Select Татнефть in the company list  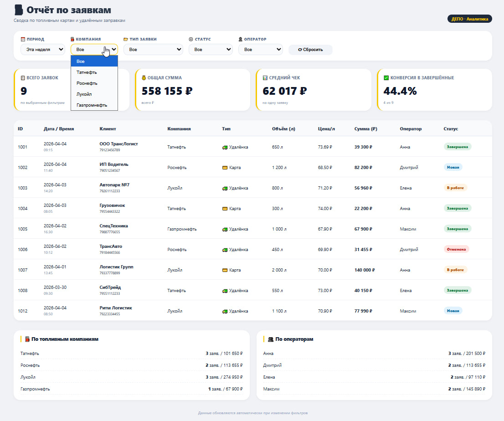pos(94,72)
